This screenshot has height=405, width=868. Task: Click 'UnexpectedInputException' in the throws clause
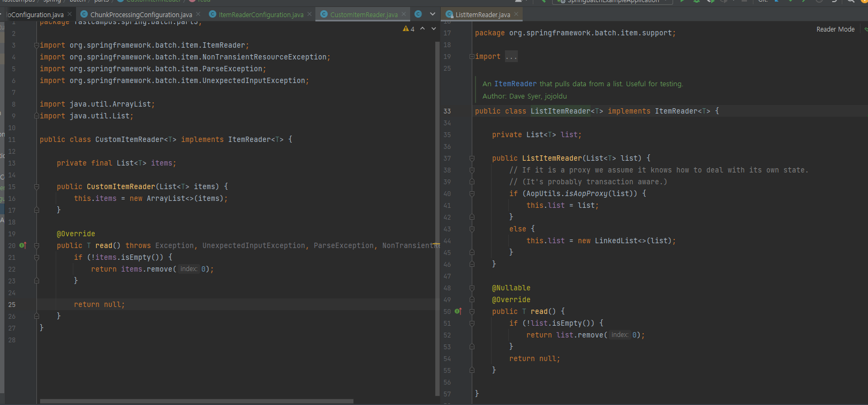click(254, 245)
